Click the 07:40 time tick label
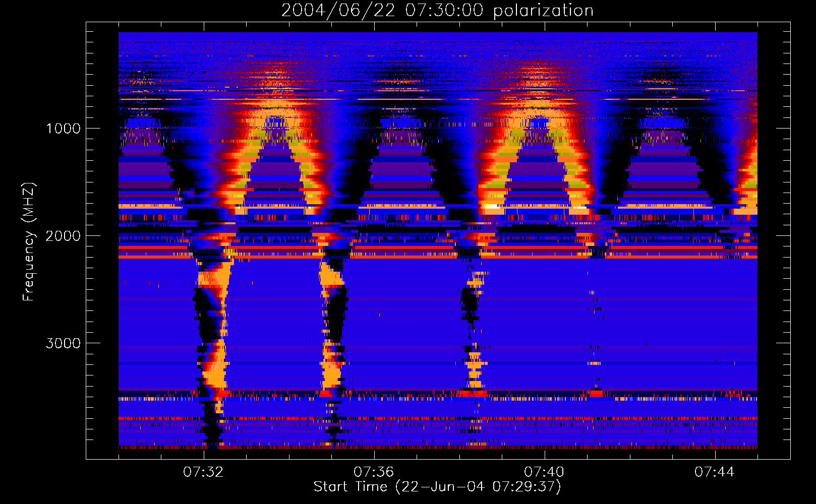The width and height of the screenshot is (816, 504). click(544, 472)
